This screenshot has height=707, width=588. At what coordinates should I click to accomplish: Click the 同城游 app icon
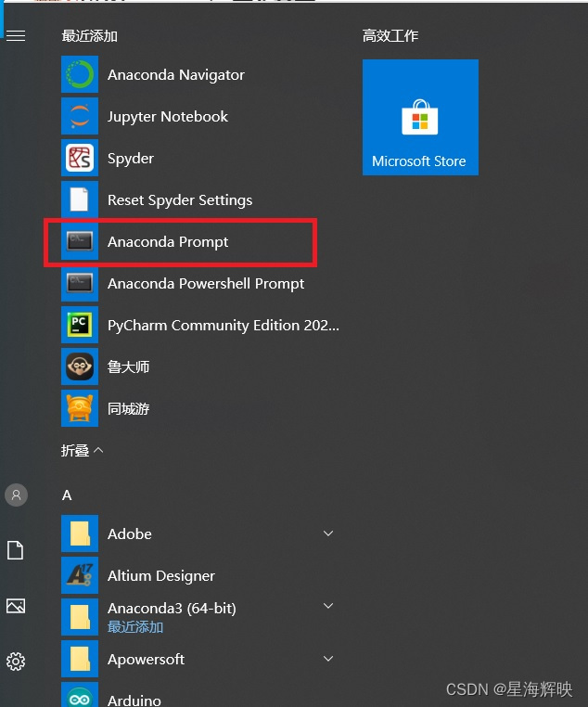coord(80,408)
